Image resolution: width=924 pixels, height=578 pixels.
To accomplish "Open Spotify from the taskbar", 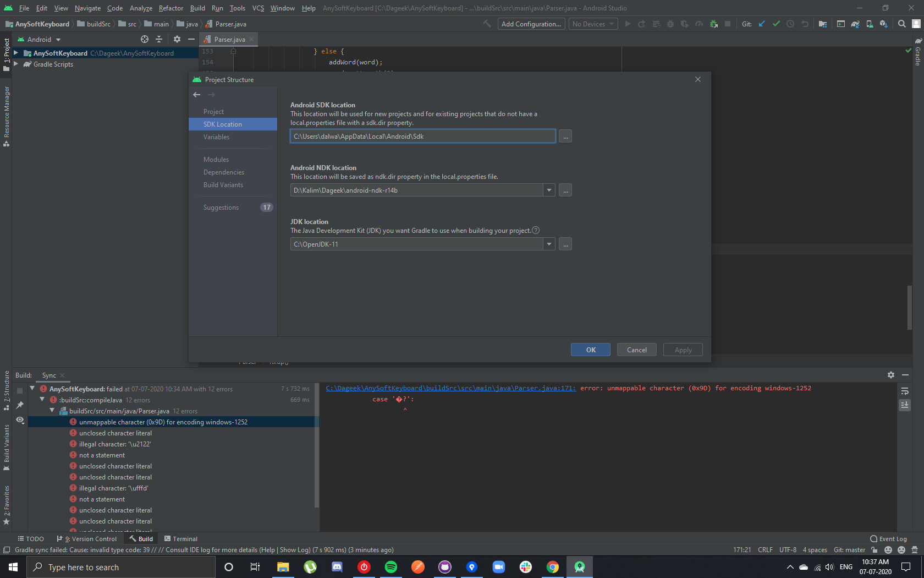I will [391, 567].
